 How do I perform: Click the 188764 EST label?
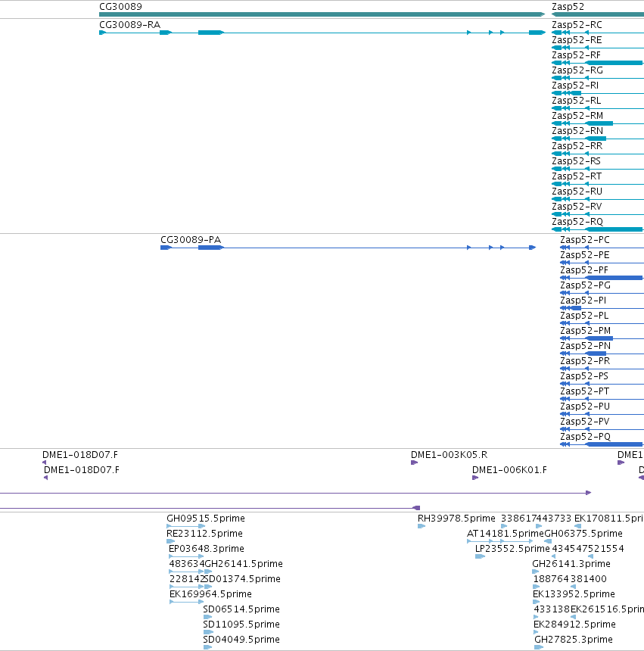[551, 579]
